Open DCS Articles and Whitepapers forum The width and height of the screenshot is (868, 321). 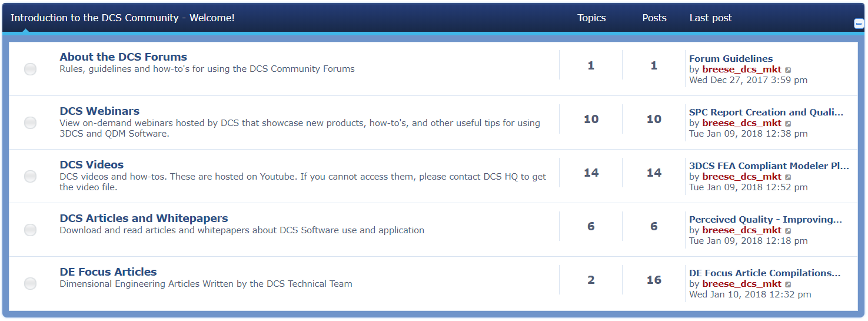pyautogui.click(x=144, y=218)
